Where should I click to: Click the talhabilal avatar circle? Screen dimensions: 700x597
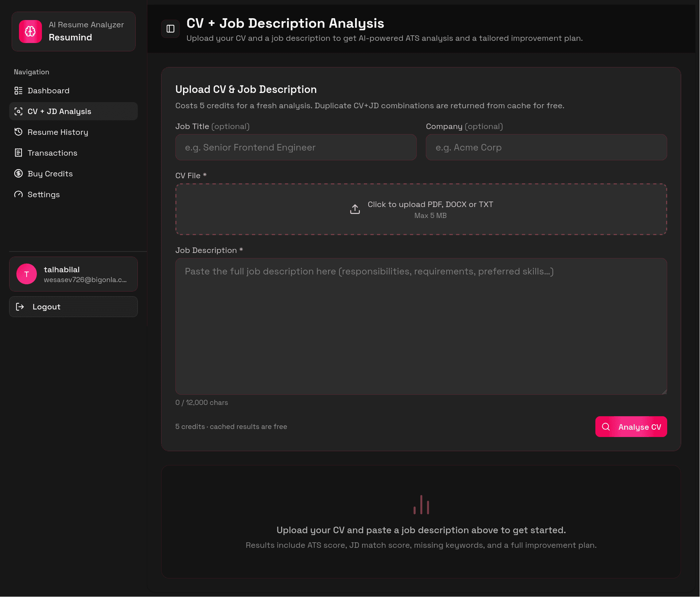coord(27,274)
